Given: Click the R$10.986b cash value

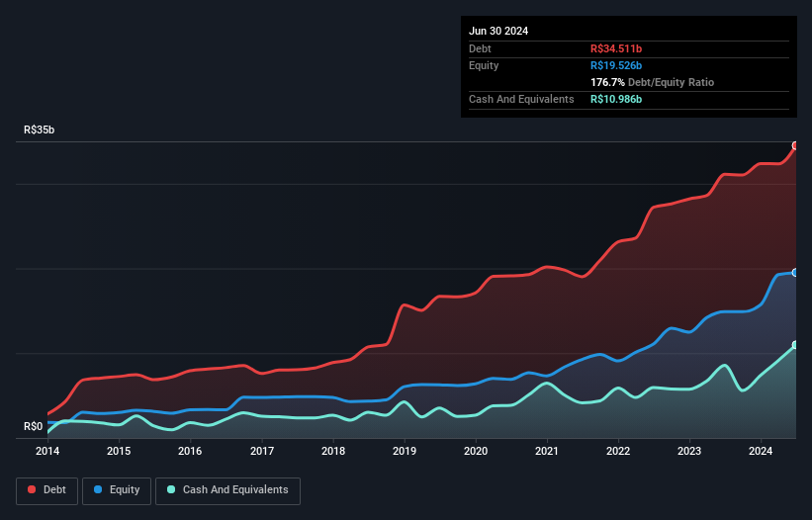Looking at the screenshot, I should point(616,99).
